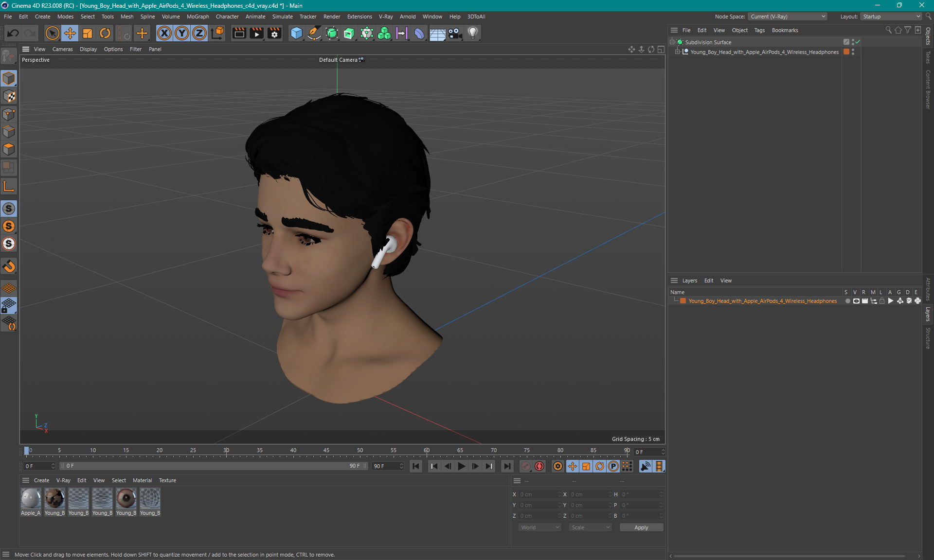Click the Subdivision Surface generator icon
Screen dimensions: 934x560
click(x=332, y=33)
